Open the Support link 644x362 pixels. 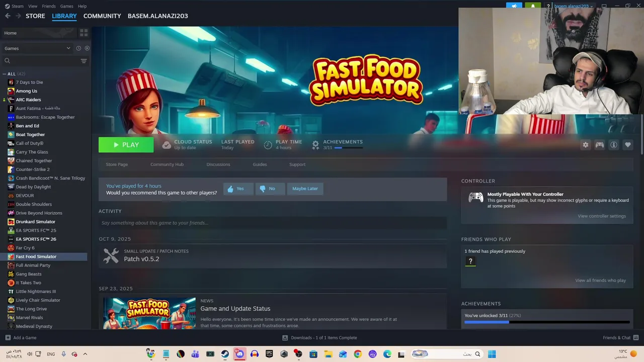coord(297,164)
